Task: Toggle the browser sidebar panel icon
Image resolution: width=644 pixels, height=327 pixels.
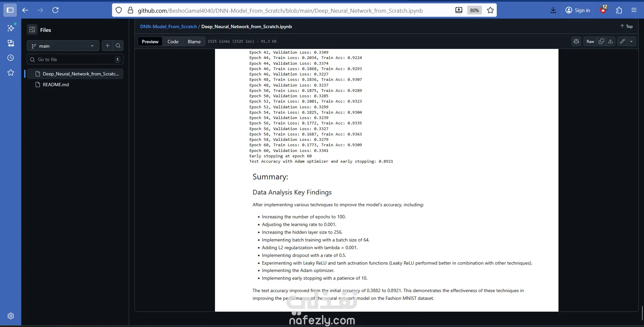Action: [x=10, y=10]
